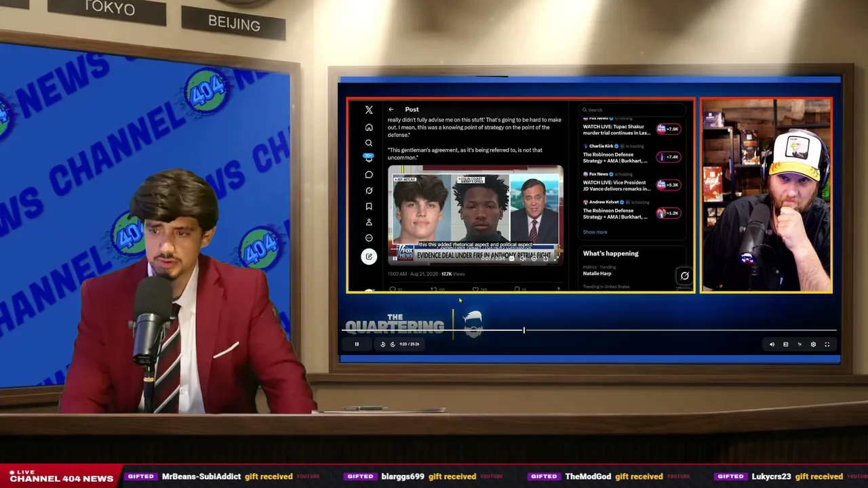The height and width of the screenshot is (488, 868).
Task: Open main video player settings gear
Action: tap(813, 344)
